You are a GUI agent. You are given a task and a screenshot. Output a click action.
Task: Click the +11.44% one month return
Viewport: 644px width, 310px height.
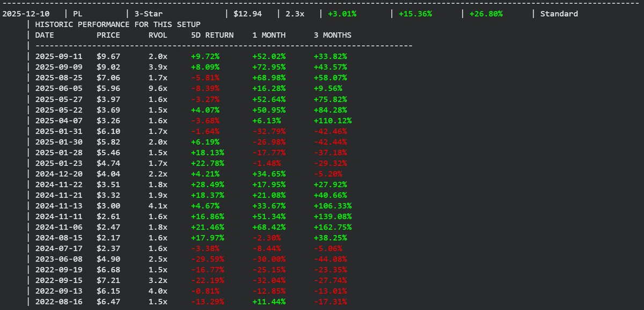pyautogui.click(x=269, y=302)
